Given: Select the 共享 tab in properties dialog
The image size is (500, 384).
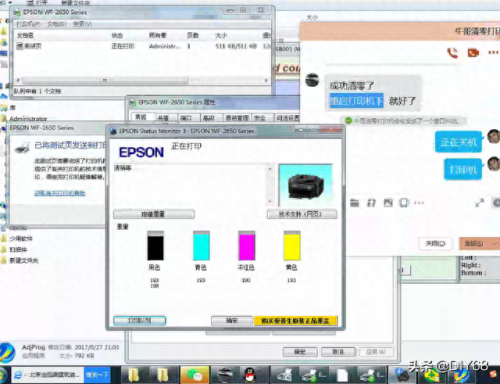Looking at the screenshot, I should click(163, 118).
